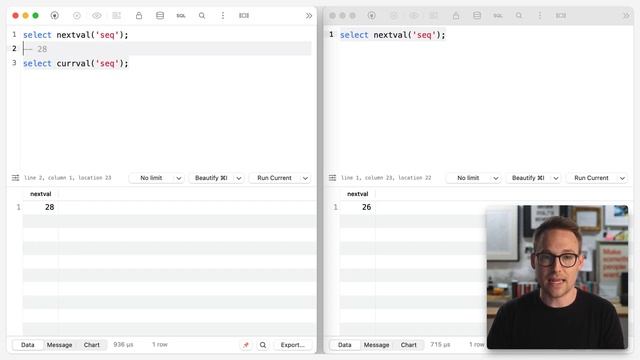
Task: Toggle the pane layout icon in right window
Action: coord(561,16)
